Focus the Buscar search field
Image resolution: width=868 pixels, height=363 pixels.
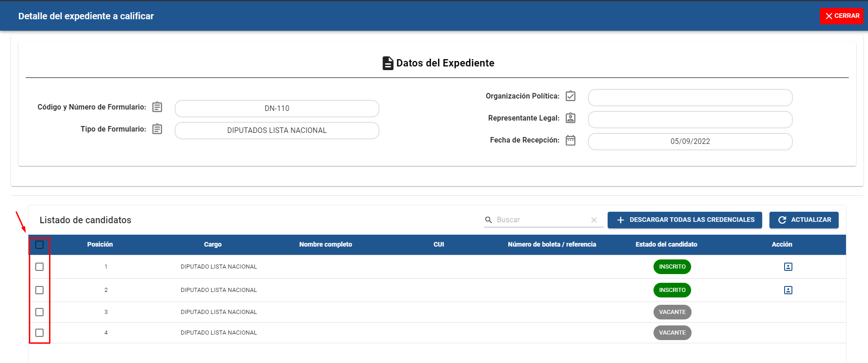coord(541,220)
